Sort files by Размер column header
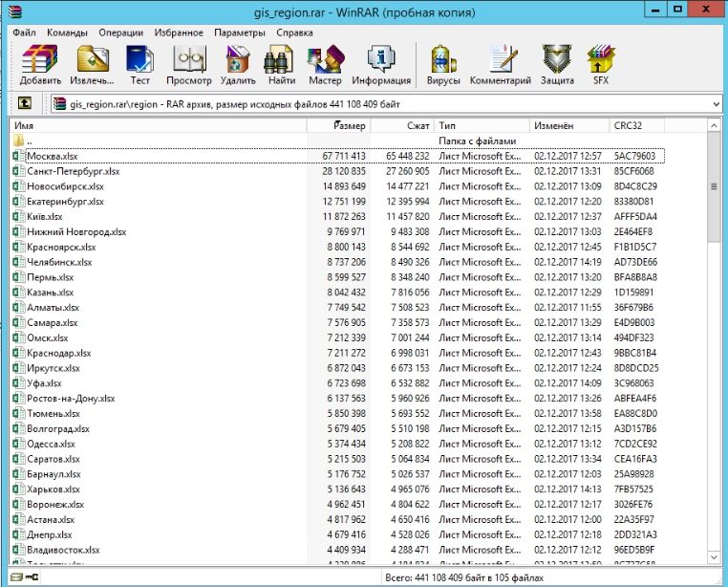 pos(338,125)
